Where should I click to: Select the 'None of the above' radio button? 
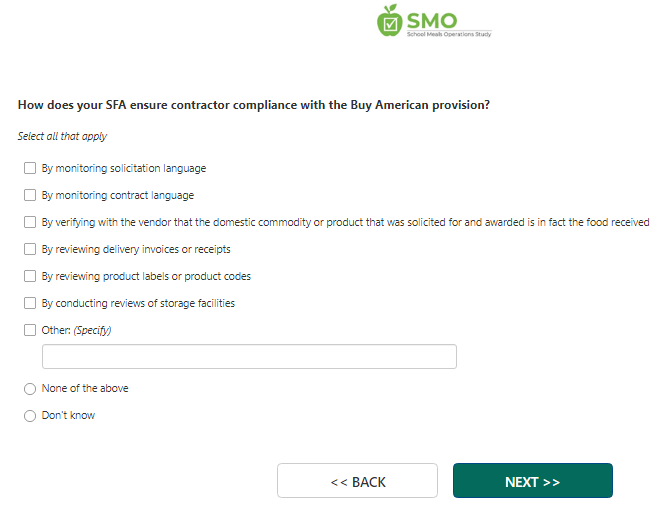tap(30, 389)
